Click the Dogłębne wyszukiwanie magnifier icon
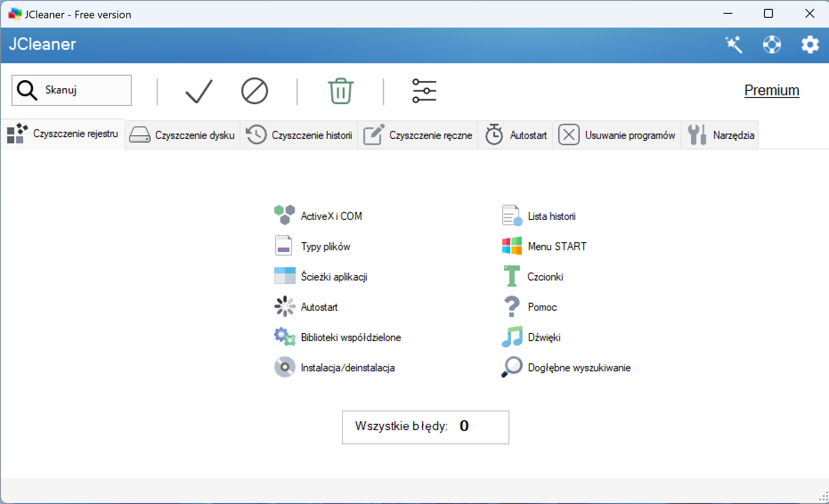 (512, 367)
